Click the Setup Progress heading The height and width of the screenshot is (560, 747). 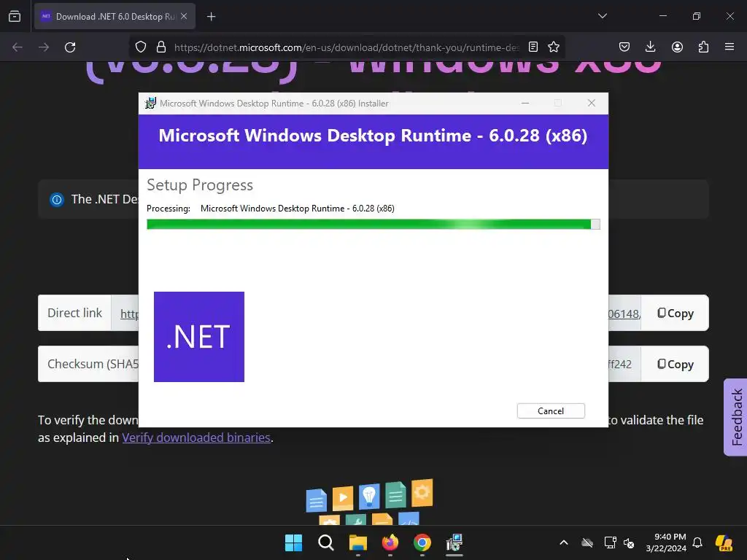[200, 184]
